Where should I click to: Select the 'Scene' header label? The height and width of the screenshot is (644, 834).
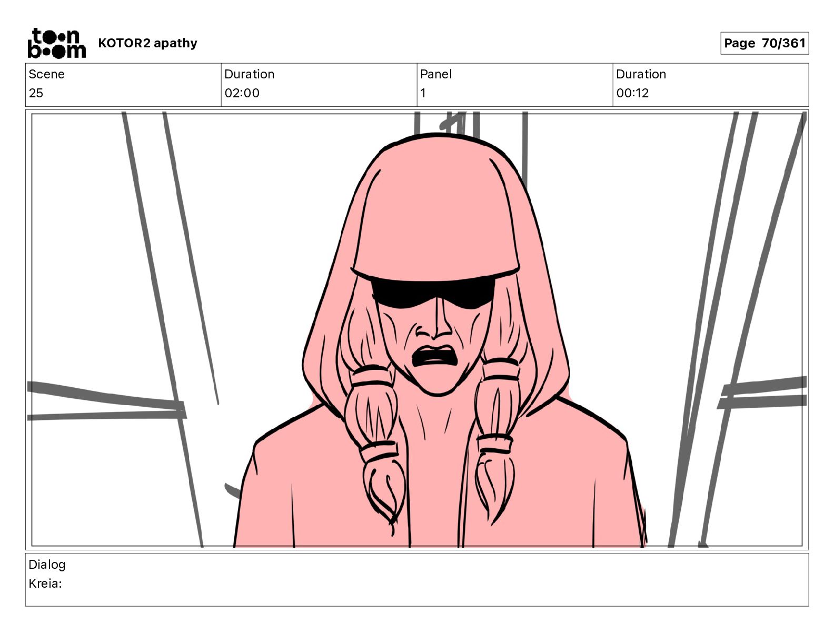click(46, 74)
